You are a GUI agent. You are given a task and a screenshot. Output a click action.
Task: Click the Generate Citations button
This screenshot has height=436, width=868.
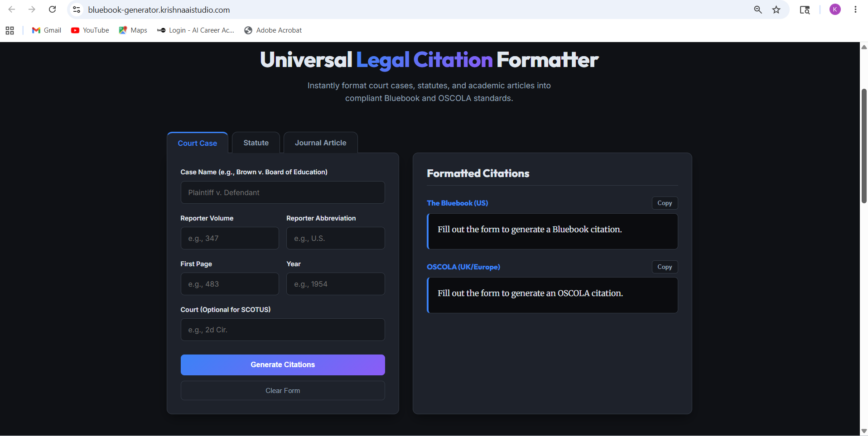283,365
